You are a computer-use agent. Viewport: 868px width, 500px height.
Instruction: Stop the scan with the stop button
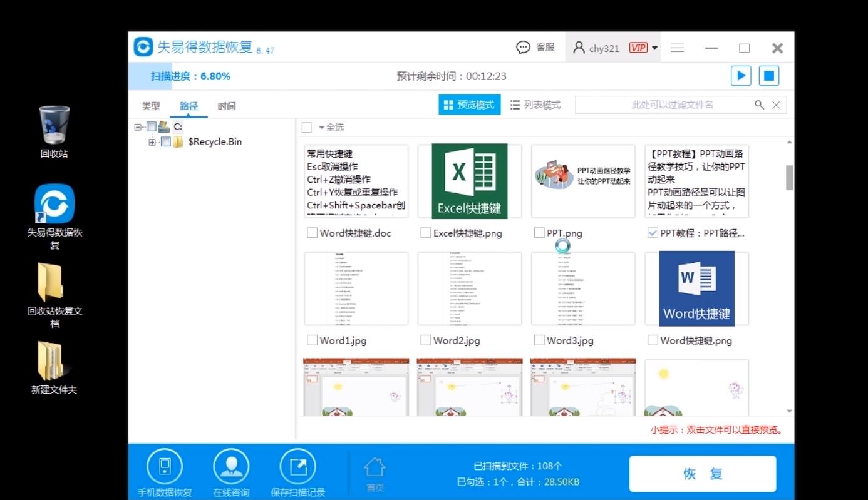coord(769,76)
